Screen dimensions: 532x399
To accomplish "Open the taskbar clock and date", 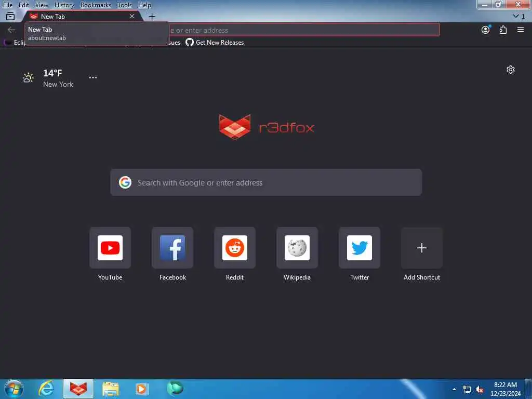I will pyautogui.click(x=505, y=389).
